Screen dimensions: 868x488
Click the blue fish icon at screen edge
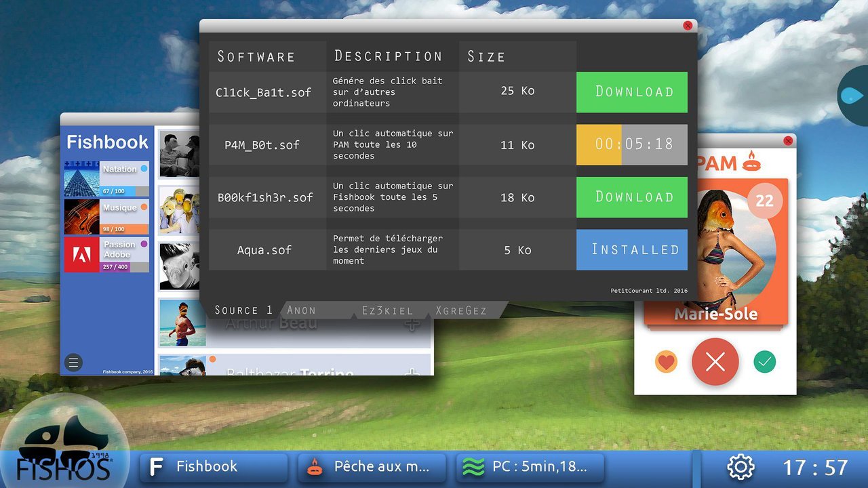point(853,96)
